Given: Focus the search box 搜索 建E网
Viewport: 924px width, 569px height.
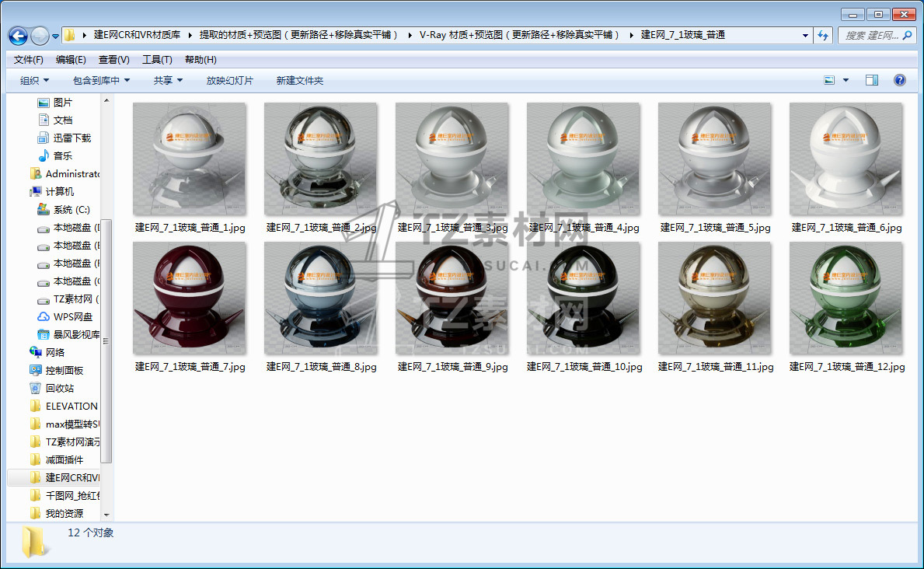Looking at the screenshot, I should tap(871, 36).
